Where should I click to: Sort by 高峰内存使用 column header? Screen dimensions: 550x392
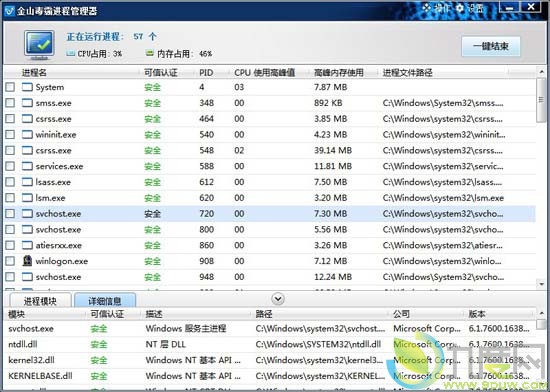pyautogui.click(x=338, y=73)
